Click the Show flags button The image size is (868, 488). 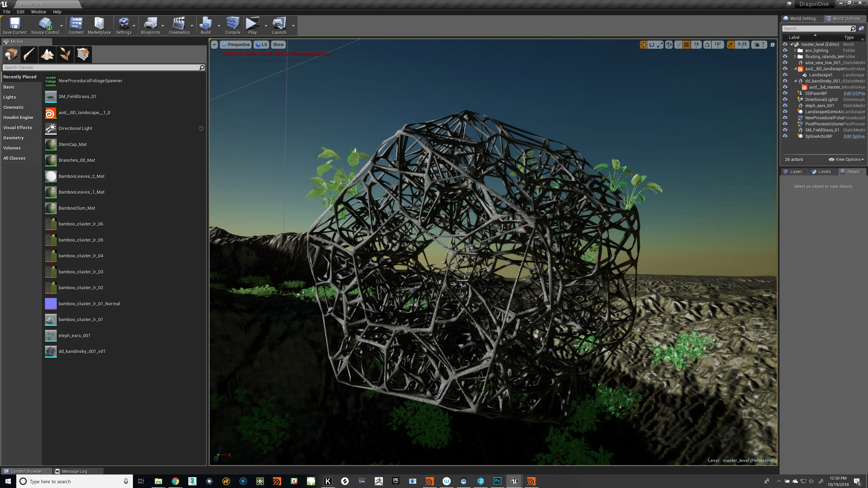pos(278,45)
